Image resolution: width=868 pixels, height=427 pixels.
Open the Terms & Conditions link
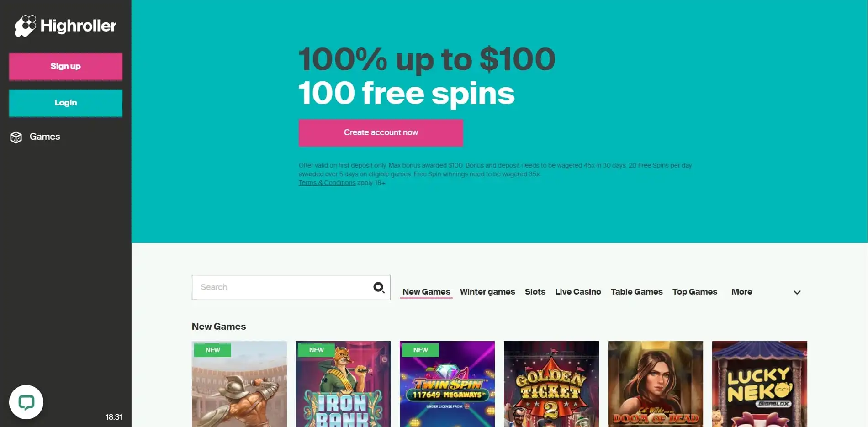click(327, 183)
